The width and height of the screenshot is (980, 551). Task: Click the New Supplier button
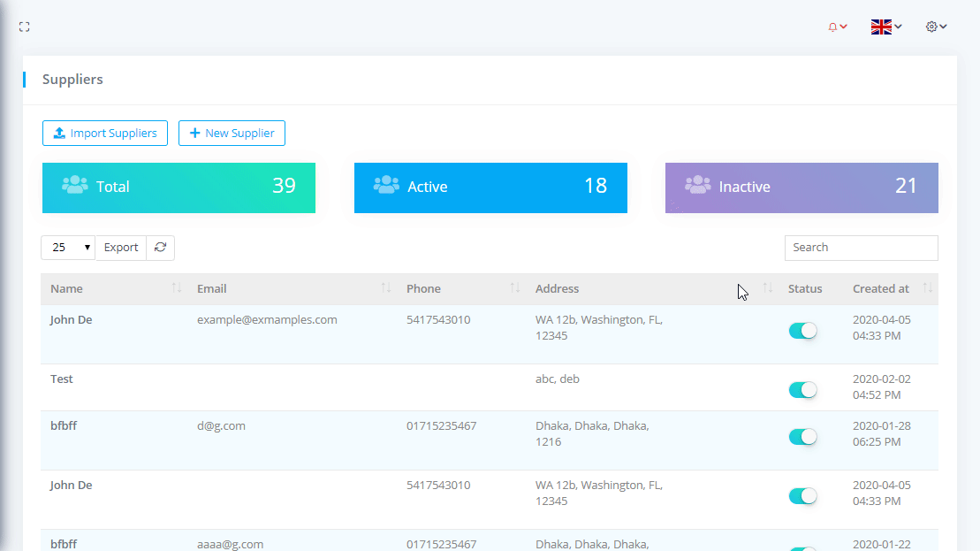(232, 134)
